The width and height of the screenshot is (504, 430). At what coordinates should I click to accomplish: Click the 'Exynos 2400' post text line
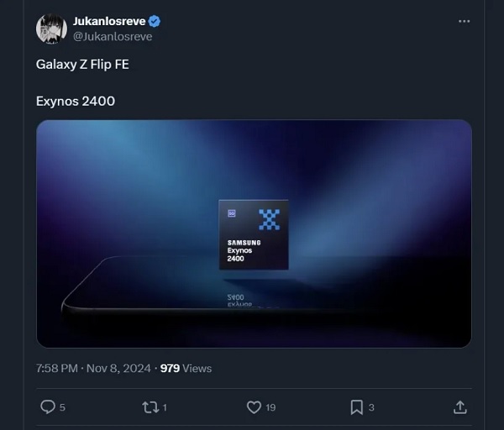pos(76,101)
